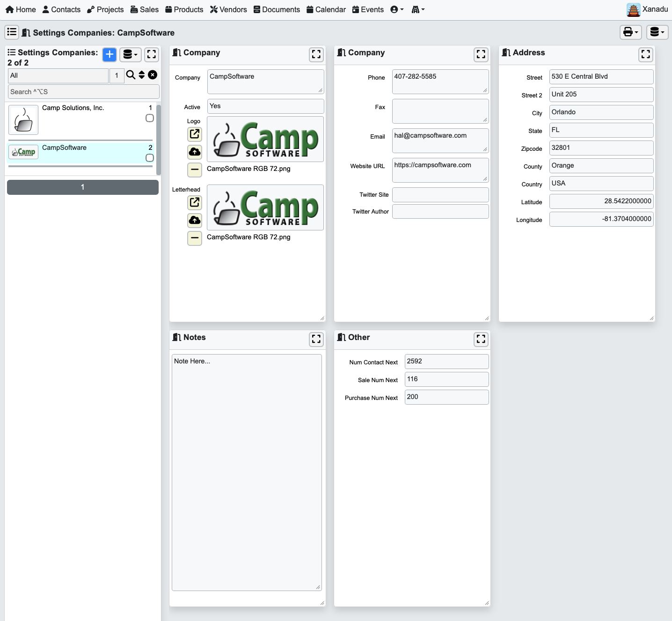Screen dimensions: 672x621
Task: Click the sort arrows icon beside search
Action: (141, 75)
